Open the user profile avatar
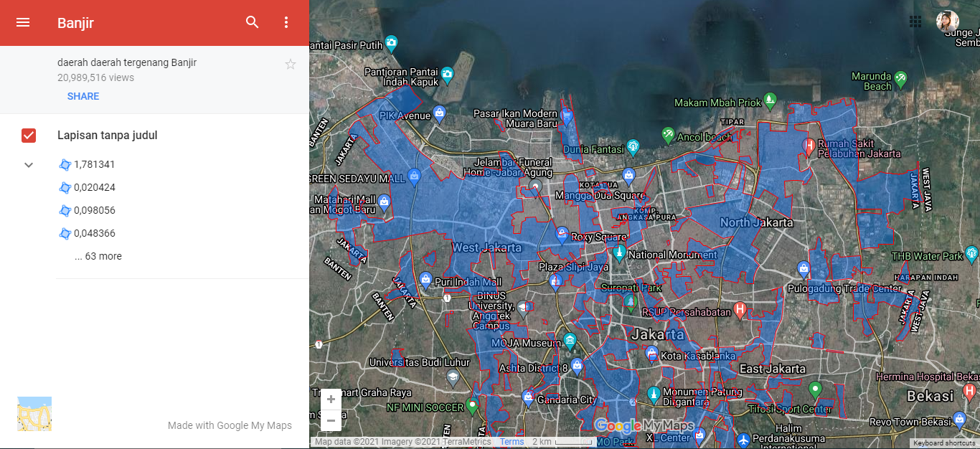Screen dimensions: 980x449 pos(948,22)
